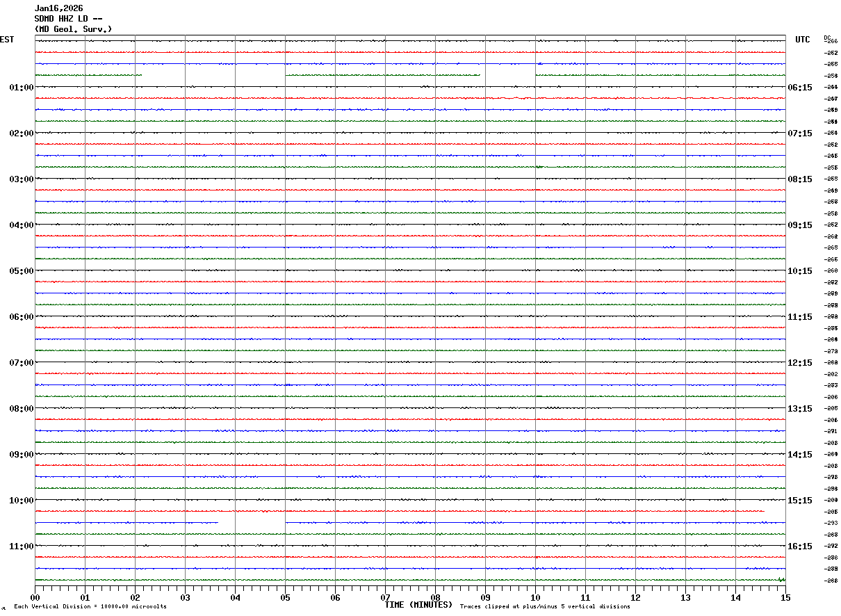Viewport: 841px width, 616px height.
Task: Pick the 04 minute tick label
Action: tap(235, 597)
